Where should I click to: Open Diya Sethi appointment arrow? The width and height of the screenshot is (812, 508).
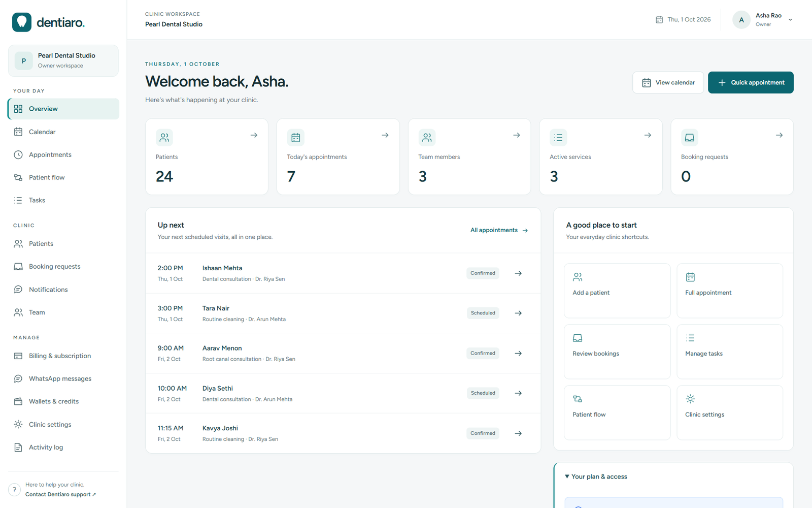click(x=518, y=393)
